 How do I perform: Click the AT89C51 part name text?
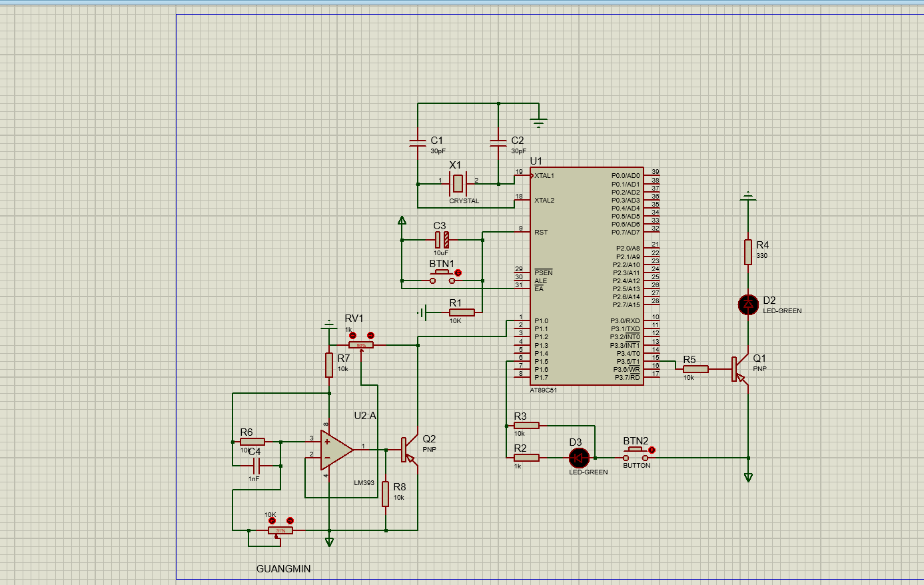click(x=544, y=390)
